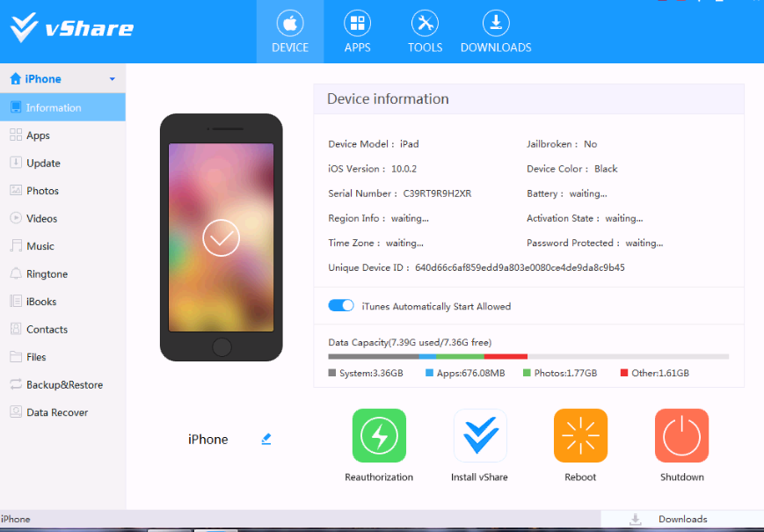Screen dimensions: 764x532
Task: Click the Install vShare icon
Action: pos(480,435)
